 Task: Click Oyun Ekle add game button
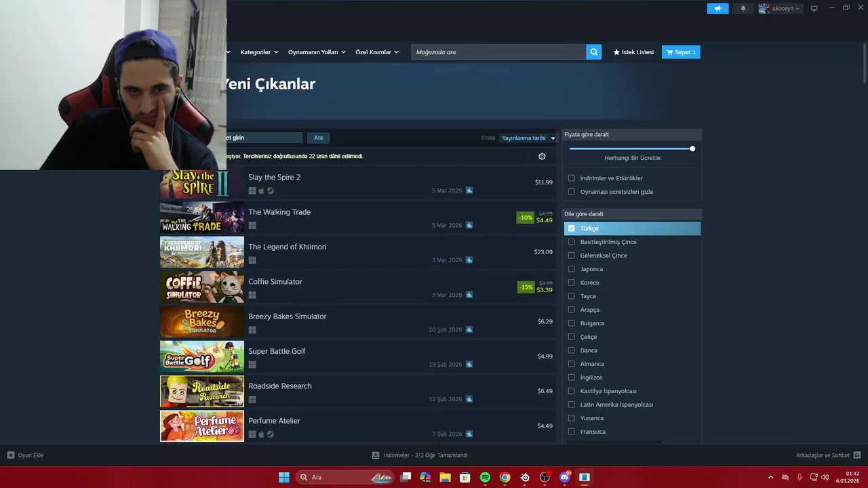point(26,455)
